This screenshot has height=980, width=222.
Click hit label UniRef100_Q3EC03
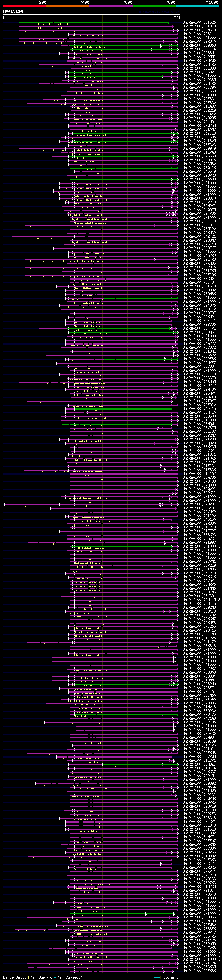pyautogui.click(x=199, y=145)
